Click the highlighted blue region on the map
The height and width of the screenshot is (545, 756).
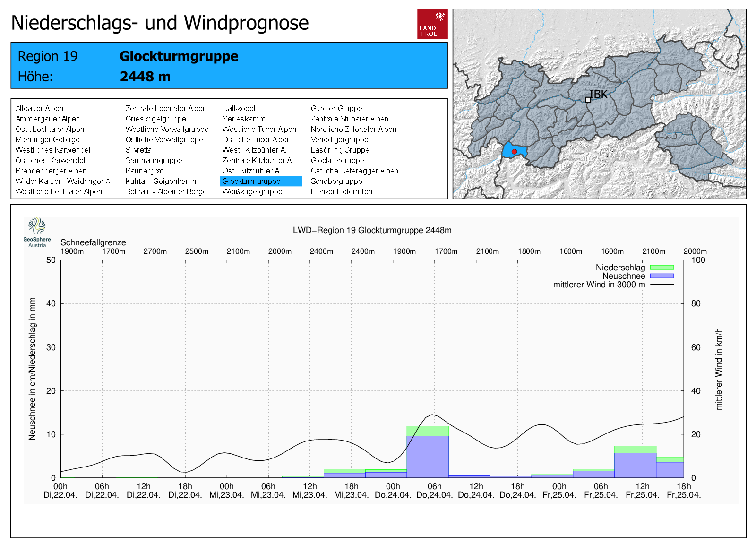tap(520, 151)
